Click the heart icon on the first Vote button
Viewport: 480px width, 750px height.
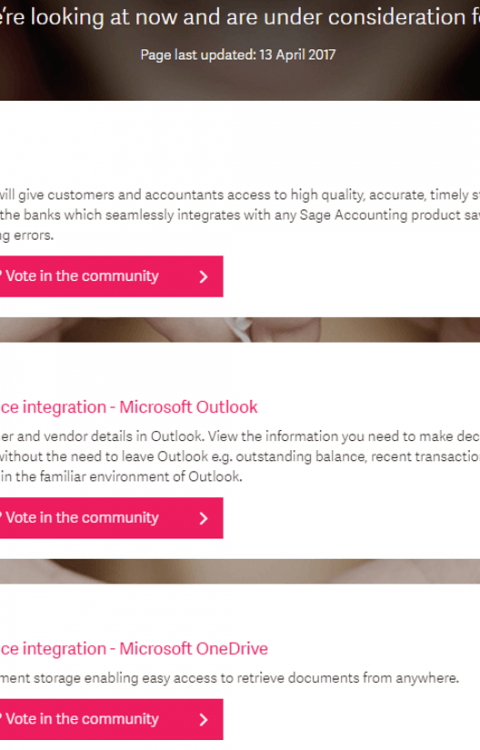[x=1, y=276]
